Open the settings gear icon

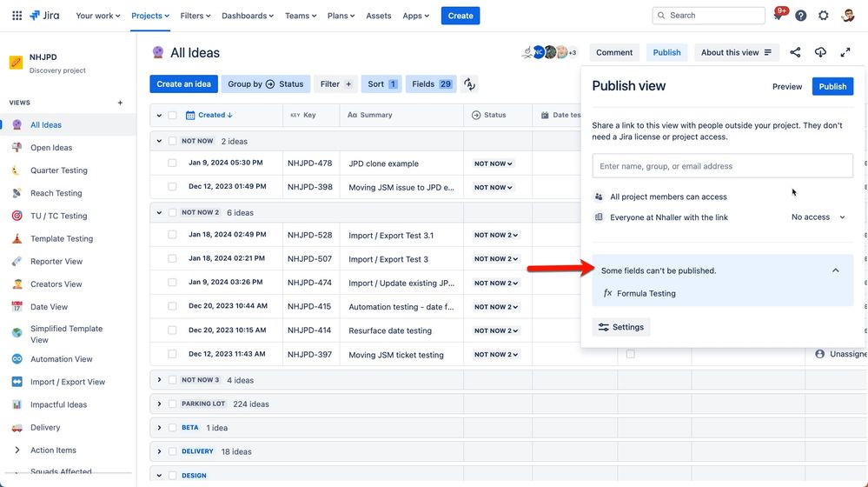point(824,16)
